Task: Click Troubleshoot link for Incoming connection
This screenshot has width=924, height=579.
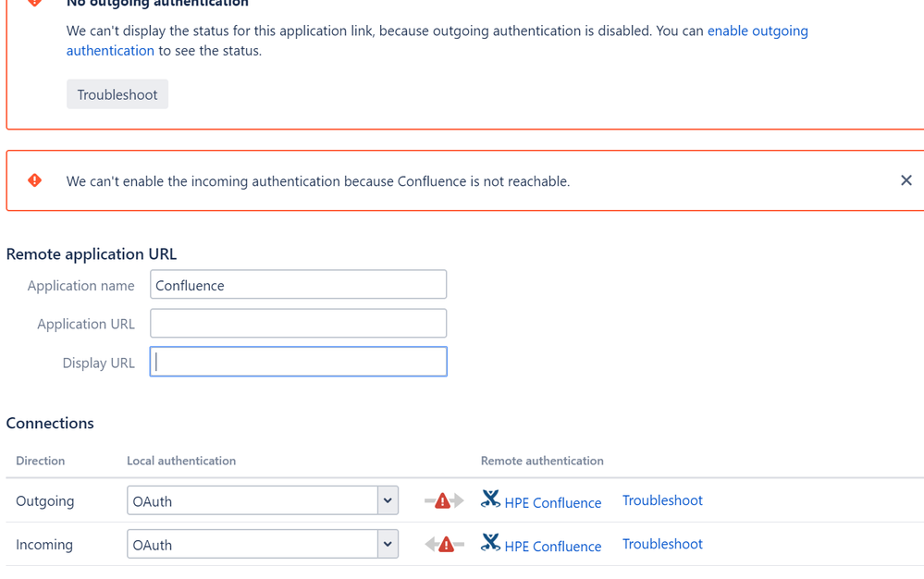Action: tap(662, 544)
